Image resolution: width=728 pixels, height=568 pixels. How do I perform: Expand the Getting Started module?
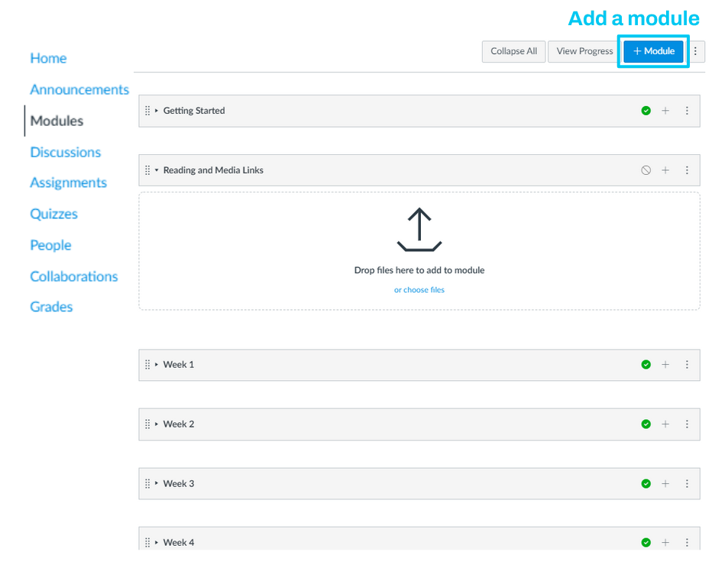click(x=157, y=111)
